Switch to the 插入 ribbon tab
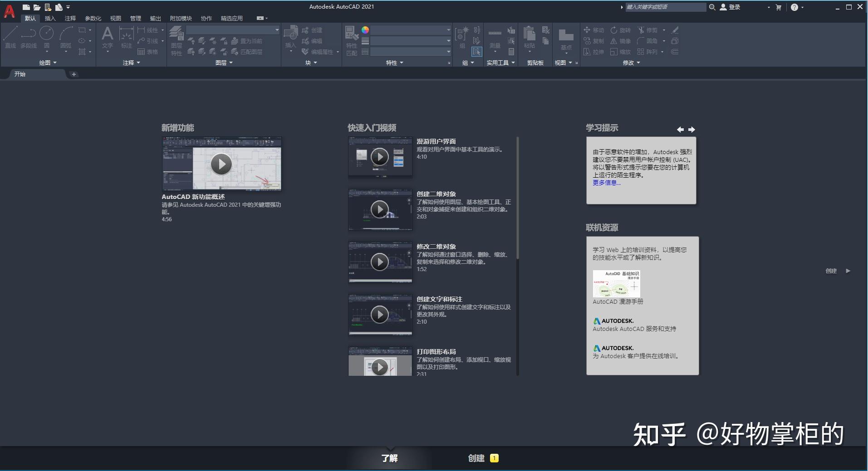Image resolution: width=868 pixels, height=471 pixels. tap(50, 18)
